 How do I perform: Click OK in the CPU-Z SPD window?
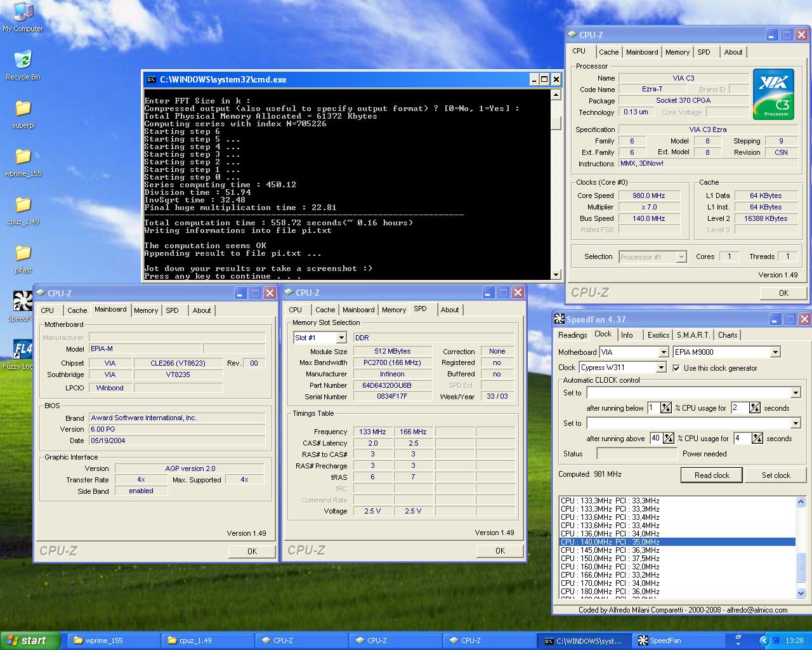tap(500, 550)
